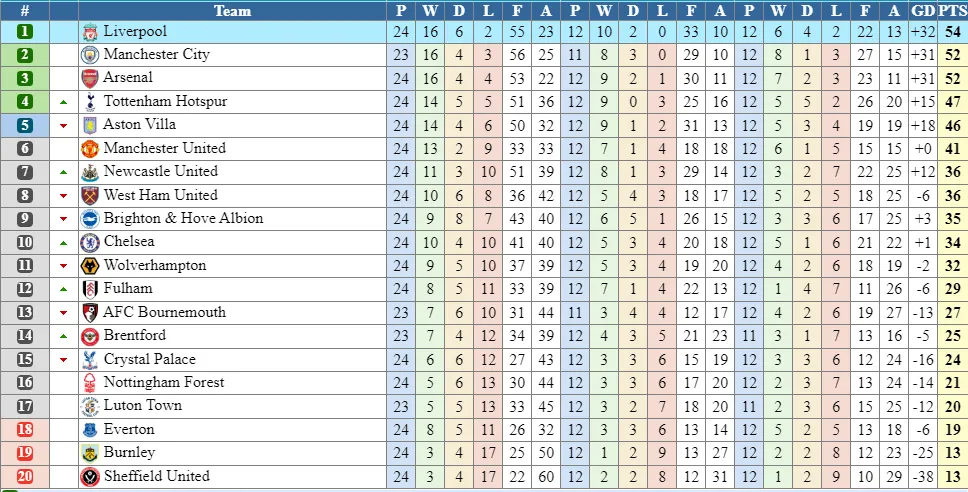Open the Luton Town team link
The image size is (968, 492).
(142, 406)
